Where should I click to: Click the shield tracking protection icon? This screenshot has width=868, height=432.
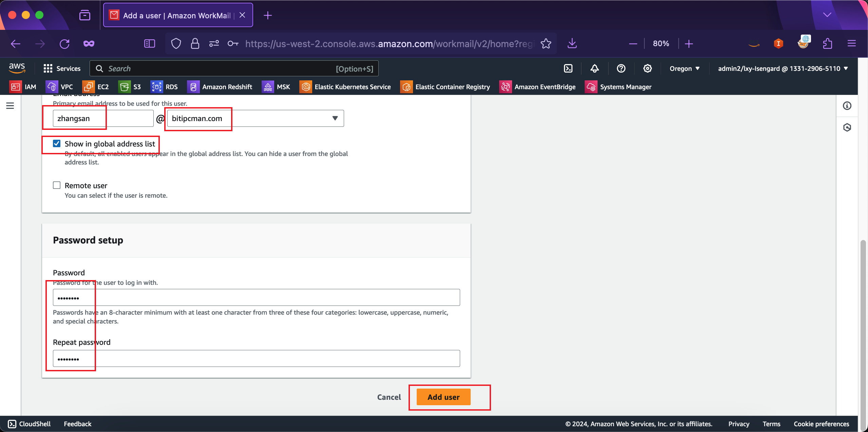coord(176,44)
